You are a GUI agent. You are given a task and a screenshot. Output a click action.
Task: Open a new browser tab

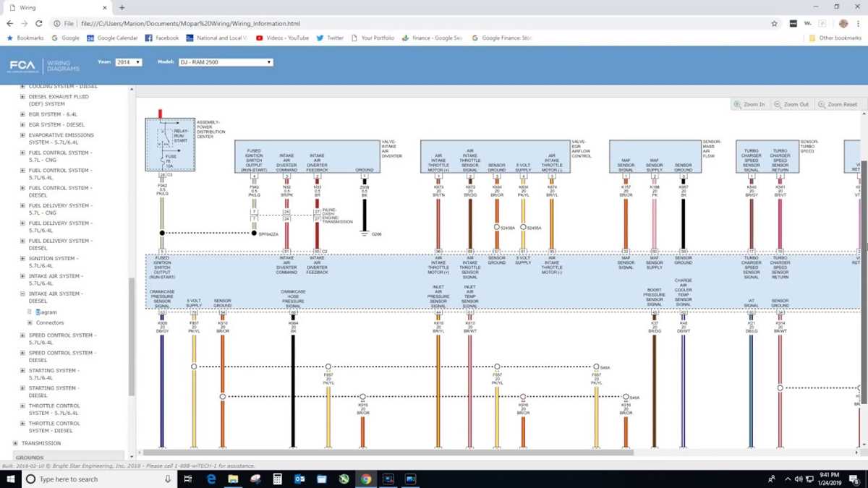coord(121,7)
